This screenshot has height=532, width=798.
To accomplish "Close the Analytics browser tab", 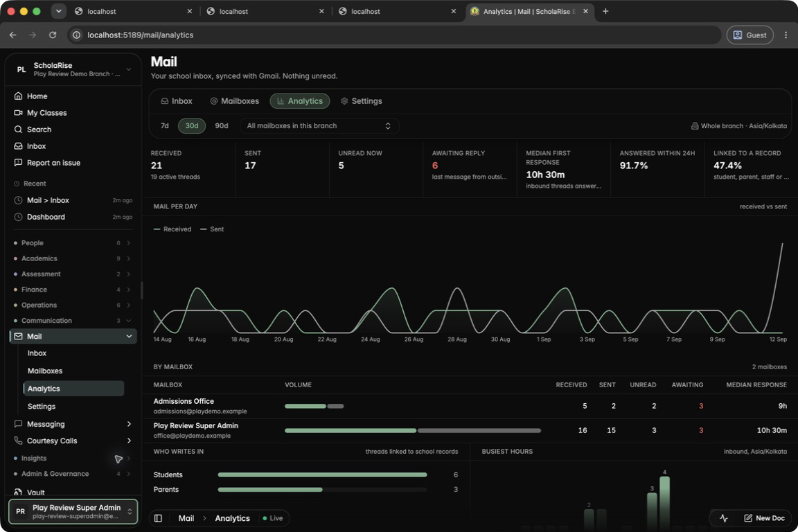I will (x=586, y=11).
